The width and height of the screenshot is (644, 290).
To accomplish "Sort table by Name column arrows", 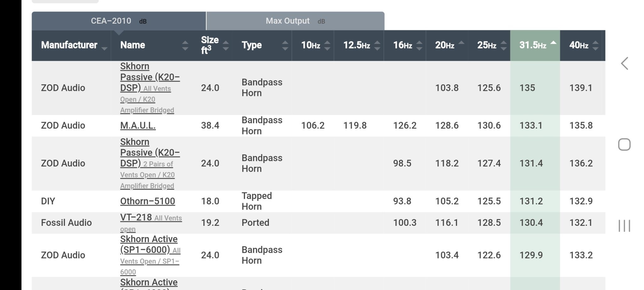I will (185, 46).
